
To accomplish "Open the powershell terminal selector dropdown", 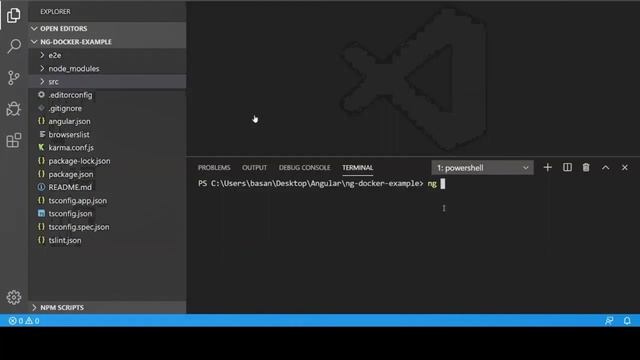I will (482, 168).
